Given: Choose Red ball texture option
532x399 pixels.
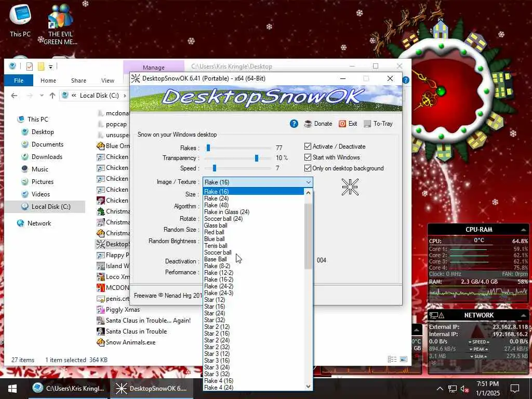Looking at the screenshot, I should click(253, 232).
